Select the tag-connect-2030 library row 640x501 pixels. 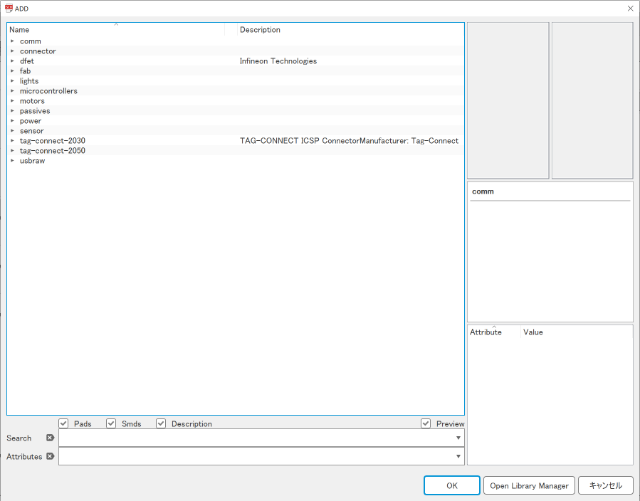click(235, 140)
